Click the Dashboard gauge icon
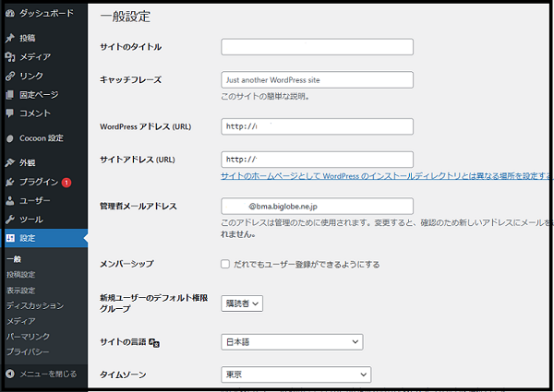This screenshot has height=392, width=554. click(10, 14)
